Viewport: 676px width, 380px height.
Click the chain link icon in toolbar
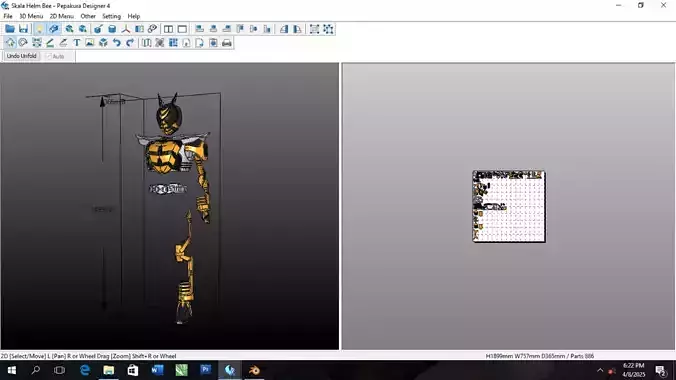pos(152,29)
